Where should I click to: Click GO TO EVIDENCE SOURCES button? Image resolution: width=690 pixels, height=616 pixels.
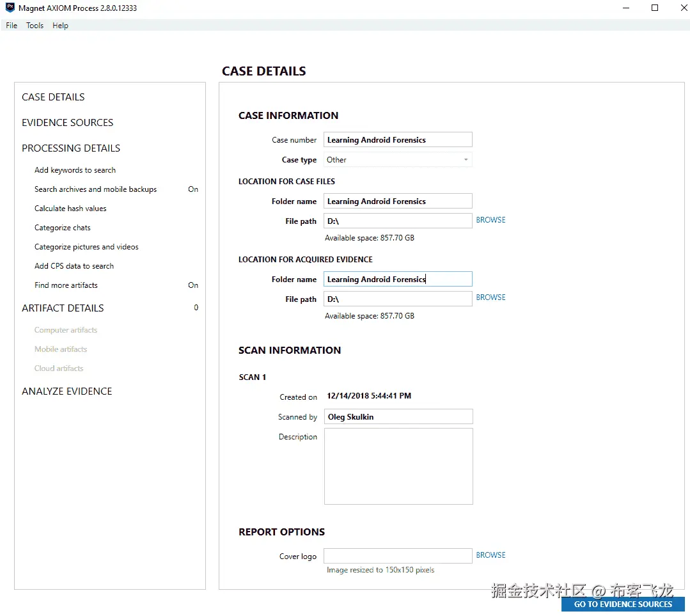[x=623, y=604]
